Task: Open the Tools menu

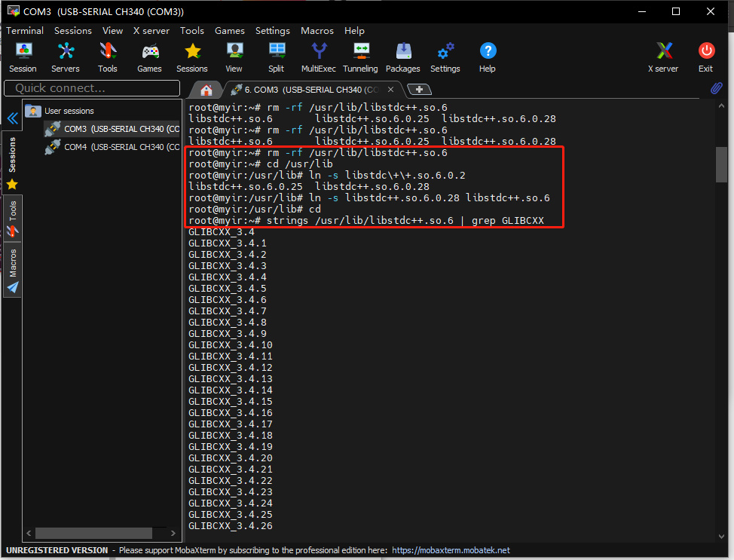Action: pyautogui.click(x=192, y=30)
